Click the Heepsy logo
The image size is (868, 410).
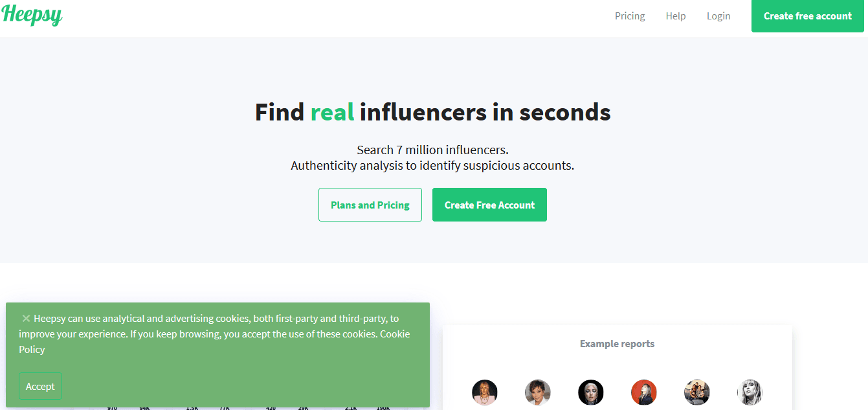click(32, 16)
